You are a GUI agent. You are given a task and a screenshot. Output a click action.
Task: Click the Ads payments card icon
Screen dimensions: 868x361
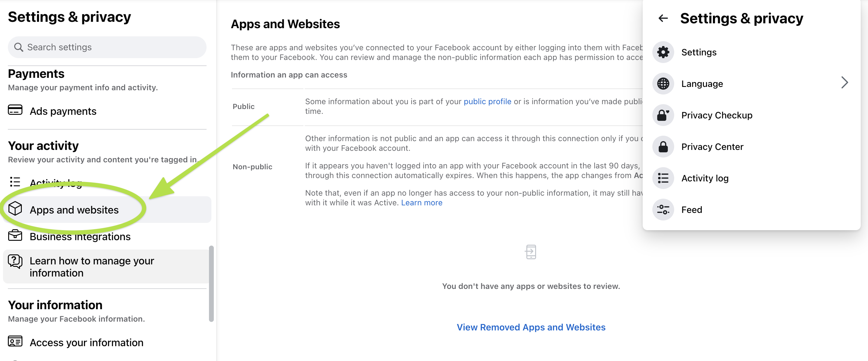coord(15,110)
